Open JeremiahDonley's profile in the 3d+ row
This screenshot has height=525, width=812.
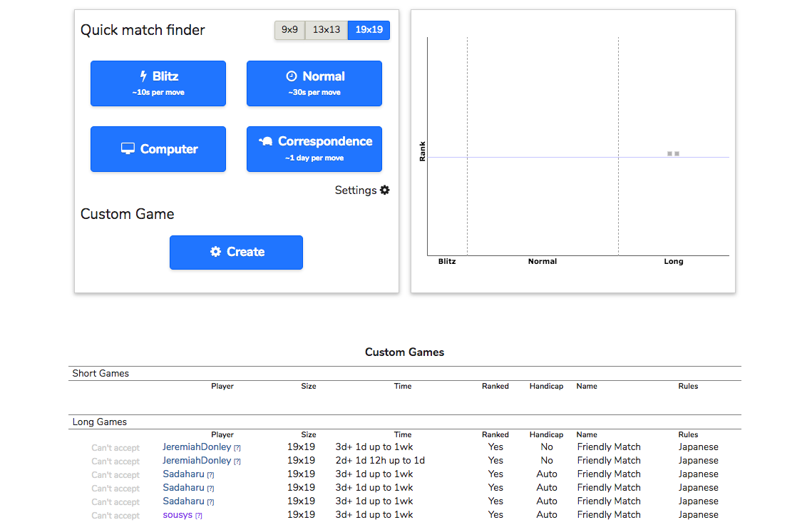point(197,447)
